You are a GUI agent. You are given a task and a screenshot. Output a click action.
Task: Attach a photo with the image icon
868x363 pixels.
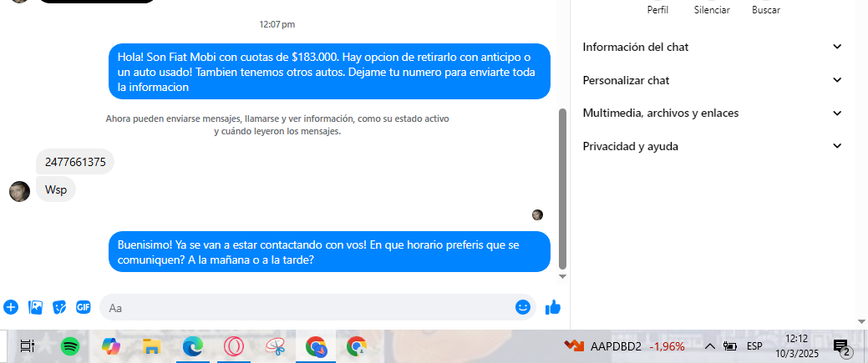click(x=35, y=307)
